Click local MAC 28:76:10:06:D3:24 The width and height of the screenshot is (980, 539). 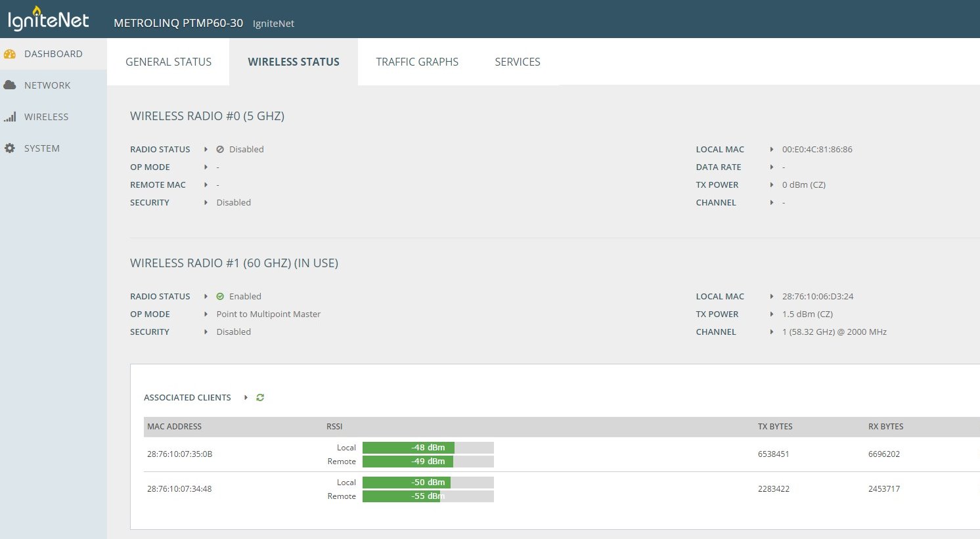818,297
